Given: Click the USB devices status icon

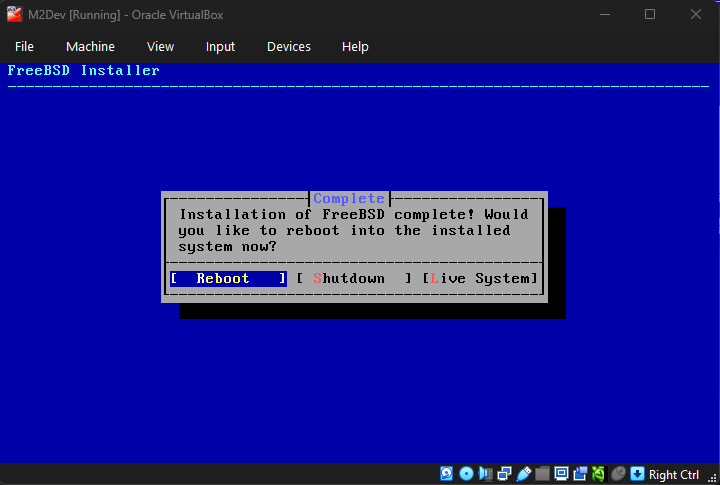Looking at the screenshot, I should click(x=524, y=474).
